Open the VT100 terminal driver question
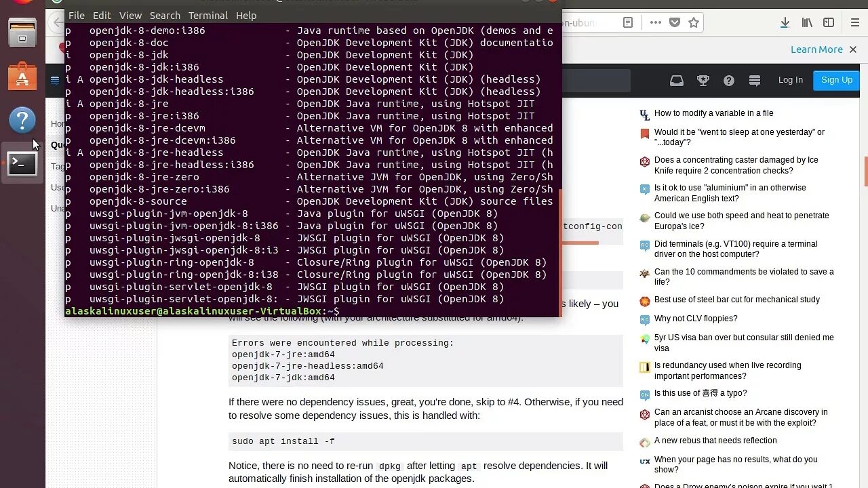The image size is (868, 488). coord(736,249)
